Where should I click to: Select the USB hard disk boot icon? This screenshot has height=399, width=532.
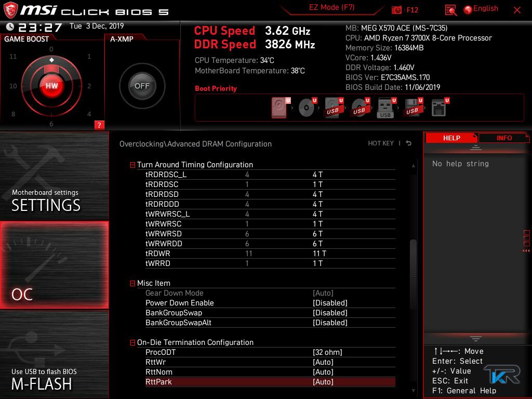click(x=334, y=108)
